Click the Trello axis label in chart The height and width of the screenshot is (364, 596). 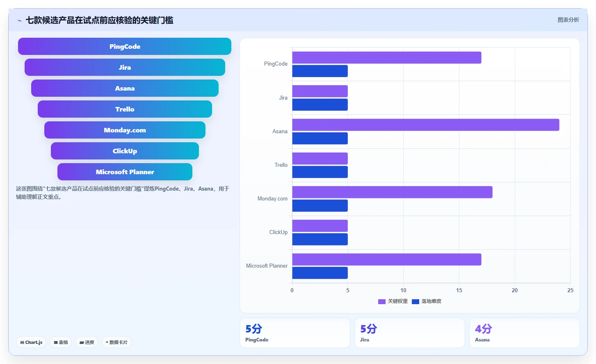click(281, 165)
